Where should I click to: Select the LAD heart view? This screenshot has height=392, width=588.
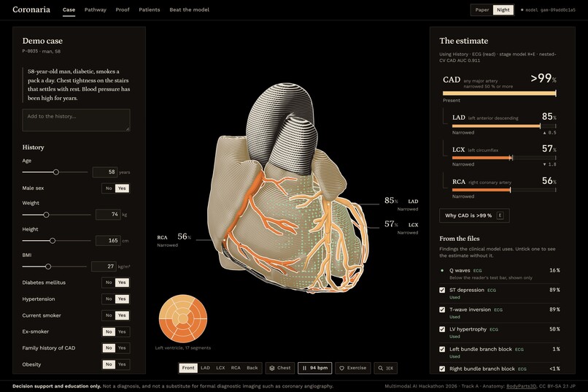(205, 368)
